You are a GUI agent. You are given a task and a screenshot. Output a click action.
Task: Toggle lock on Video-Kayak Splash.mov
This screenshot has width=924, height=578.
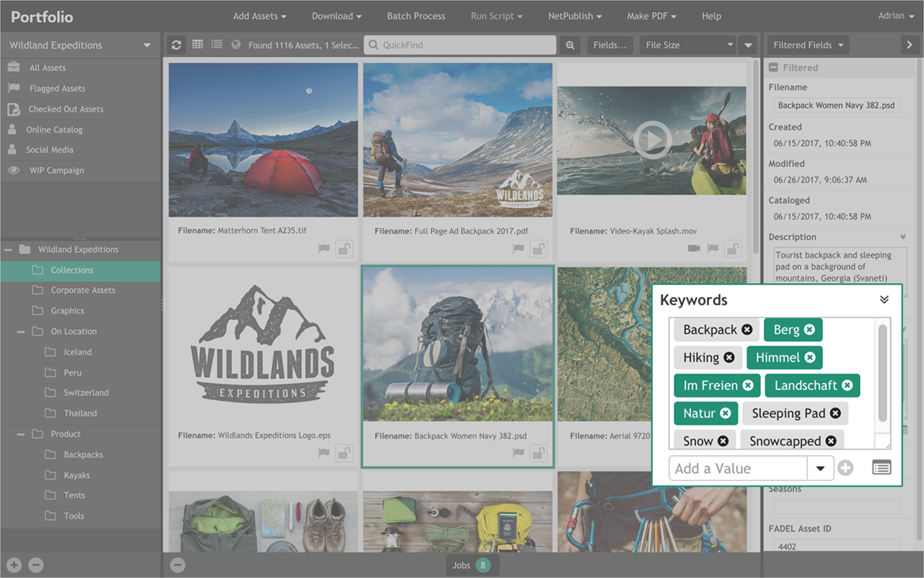732,249
